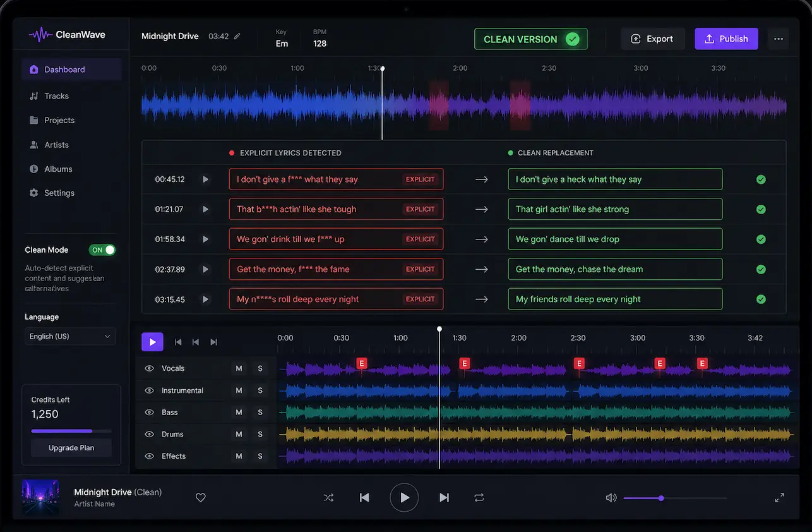Viewport: 812px width, 532px height.
Task: Open the three-dots more options menu
Action: click(x=779, y=39)
